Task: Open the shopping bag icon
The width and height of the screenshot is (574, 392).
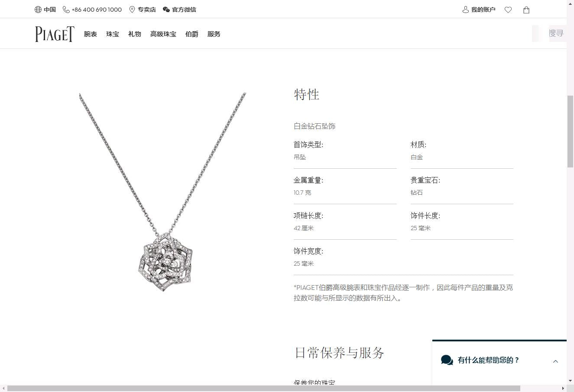Action: [x=526, y=10]
